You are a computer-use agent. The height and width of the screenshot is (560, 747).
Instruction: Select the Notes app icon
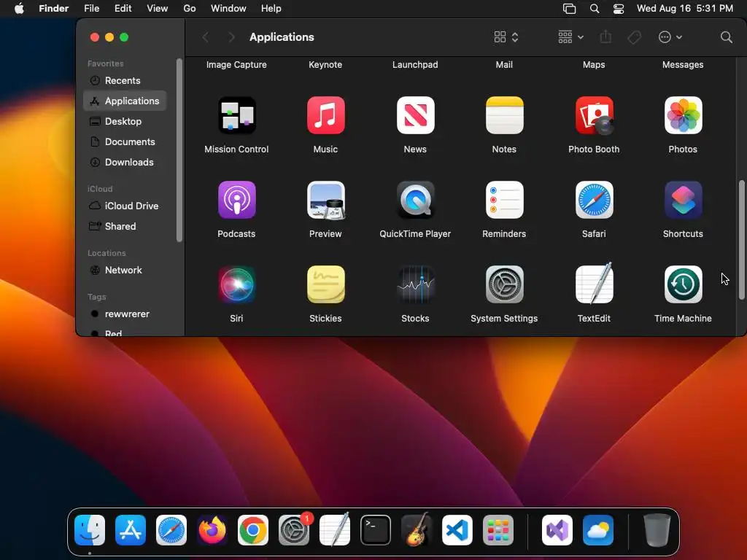pyautogui.click(x=505, y=116)
